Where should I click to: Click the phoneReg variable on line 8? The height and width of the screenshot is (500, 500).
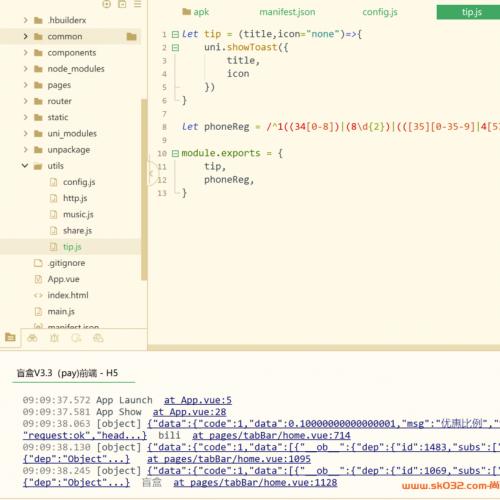click(227, 127)
